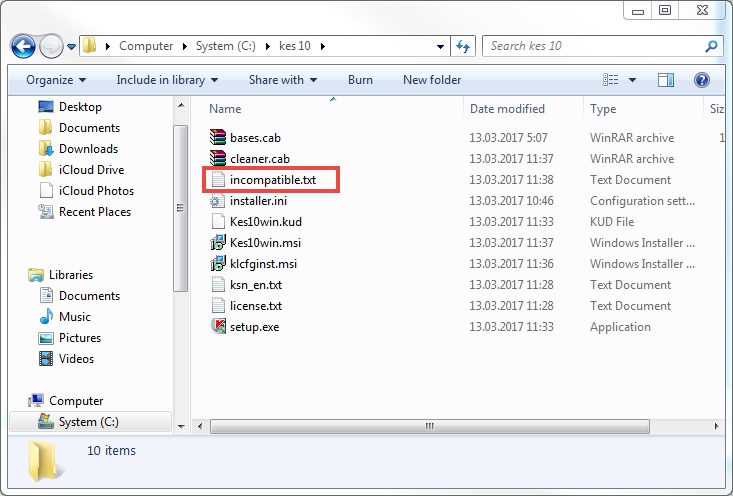
Task: Click the file name license.txt
Action: click(256, 306)
